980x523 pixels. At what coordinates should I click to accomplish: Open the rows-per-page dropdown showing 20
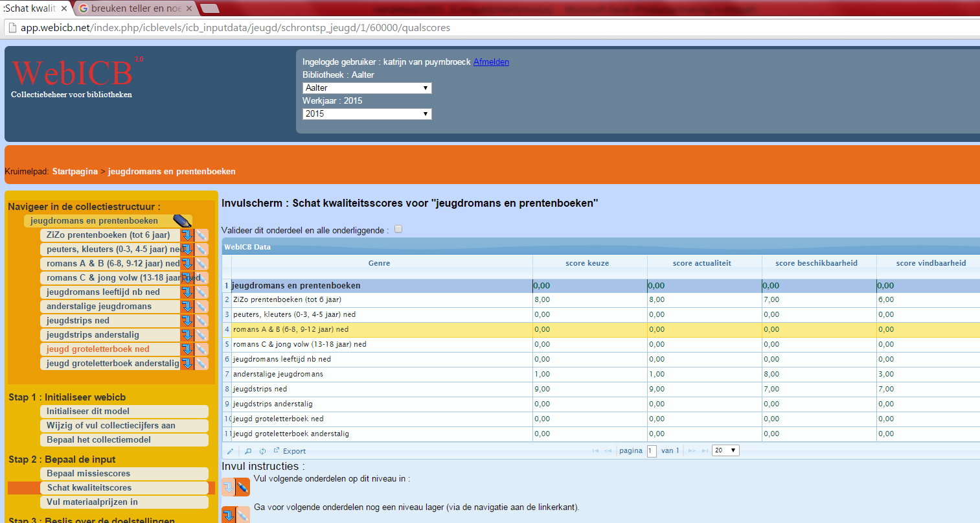[x=725, y=450]
